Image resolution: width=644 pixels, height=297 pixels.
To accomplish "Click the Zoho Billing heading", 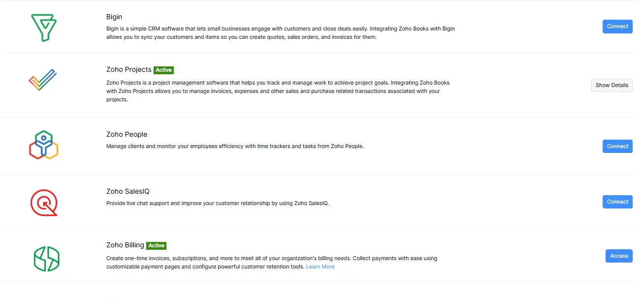I will click(125, 245).
